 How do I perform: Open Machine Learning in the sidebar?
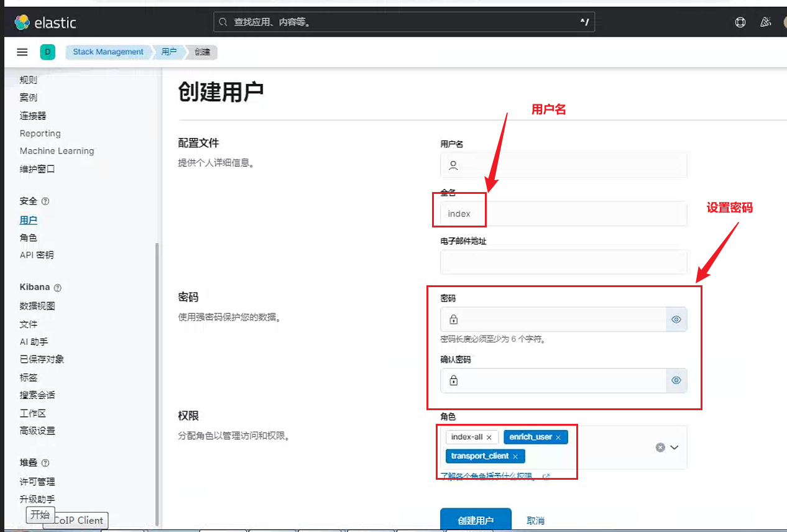57,151
